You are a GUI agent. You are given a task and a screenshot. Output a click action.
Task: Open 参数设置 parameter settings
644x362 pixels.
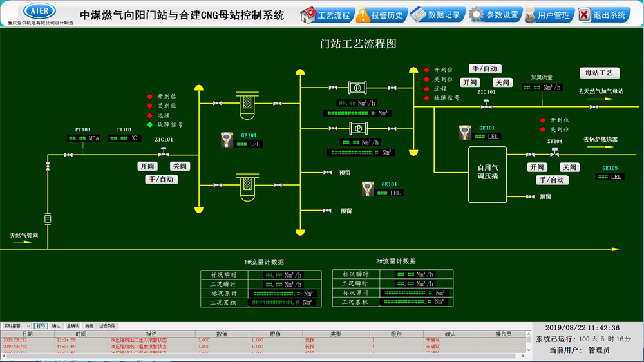coord(495,15)
